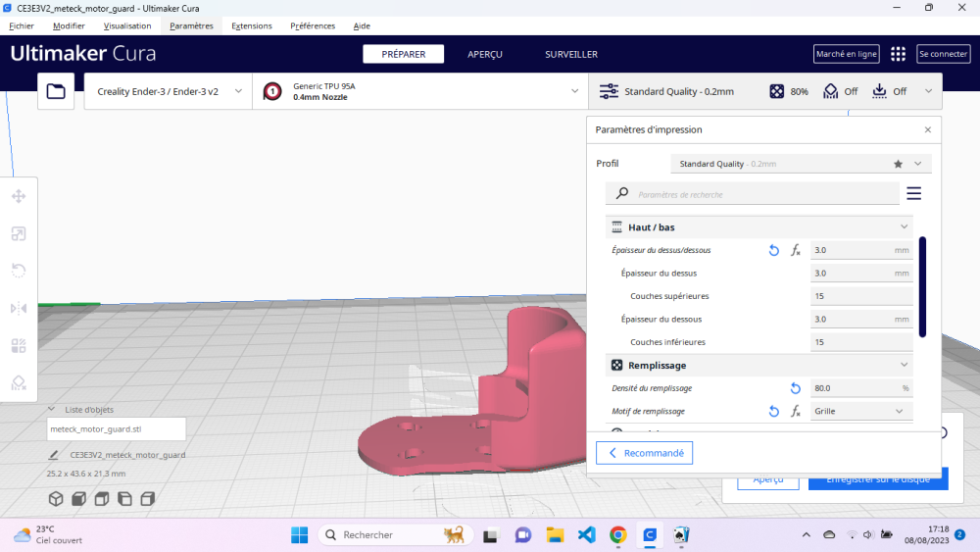Click the print settings sliders icon
The height and width of the screenshot is (552, 980).
pyautogui.click(x=609, y=91)
